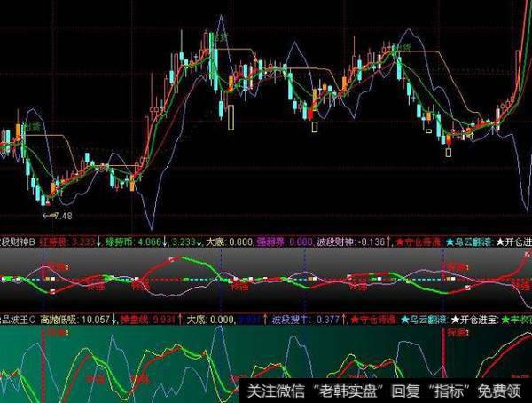Click the hollow yellow candlestick marker under peak

click(x=231, y=118)
